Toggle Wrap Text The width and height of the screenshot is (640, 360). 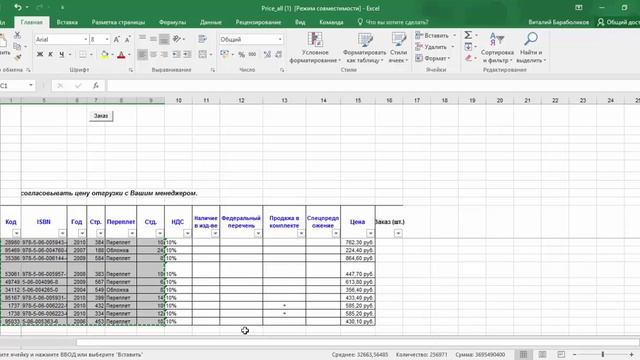pyautogui.click(x=202, y=39)
